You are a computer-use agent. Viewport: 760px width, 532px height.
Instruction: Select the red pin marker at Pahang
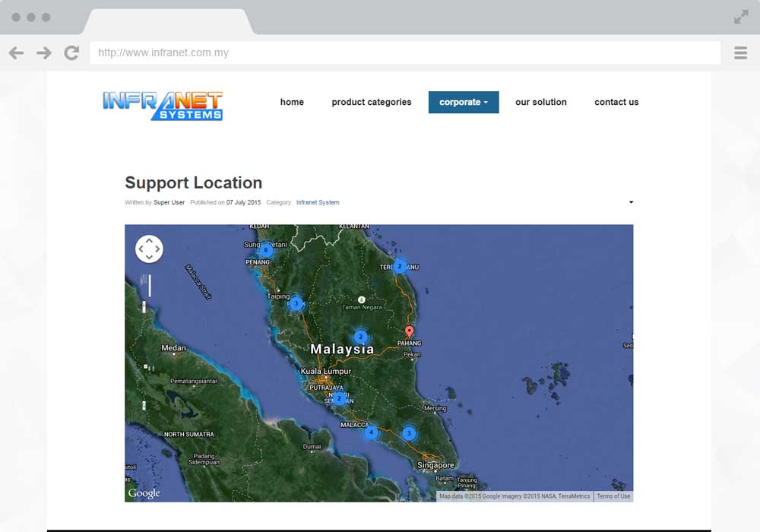[410, 332]
